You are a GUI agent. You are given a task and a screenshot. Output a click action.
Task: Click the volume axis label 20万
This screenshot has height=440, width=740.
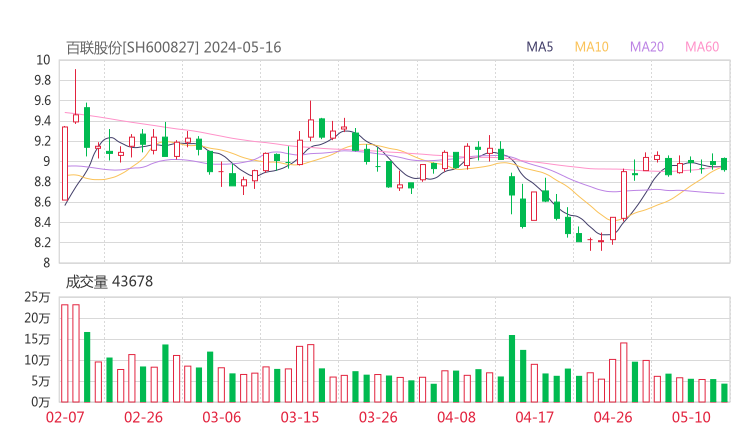click(37, 318)
